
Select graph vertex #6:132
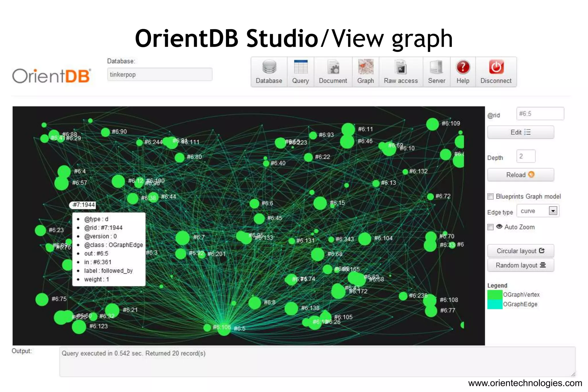[x=405, y=172]
